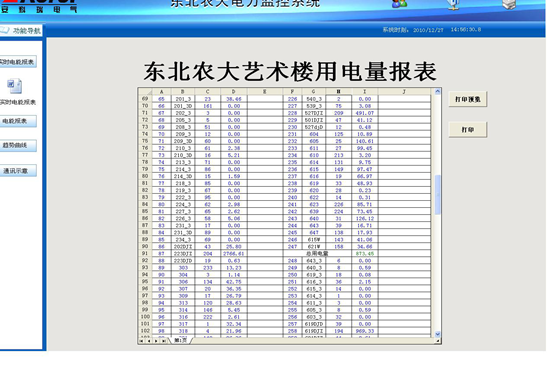This screenshot has height=375, width=553.
Task: Select the 实时电能报表 button at the sidebar top
Action: pyautogui.click(x=18, y=62)
